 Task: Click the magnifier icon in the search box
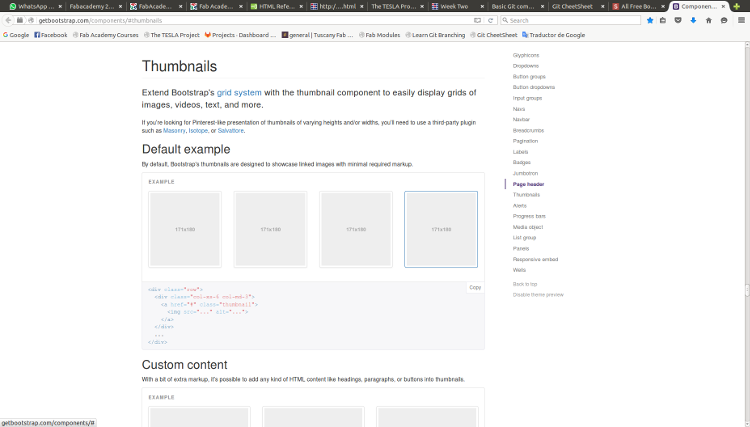[505, 20]
